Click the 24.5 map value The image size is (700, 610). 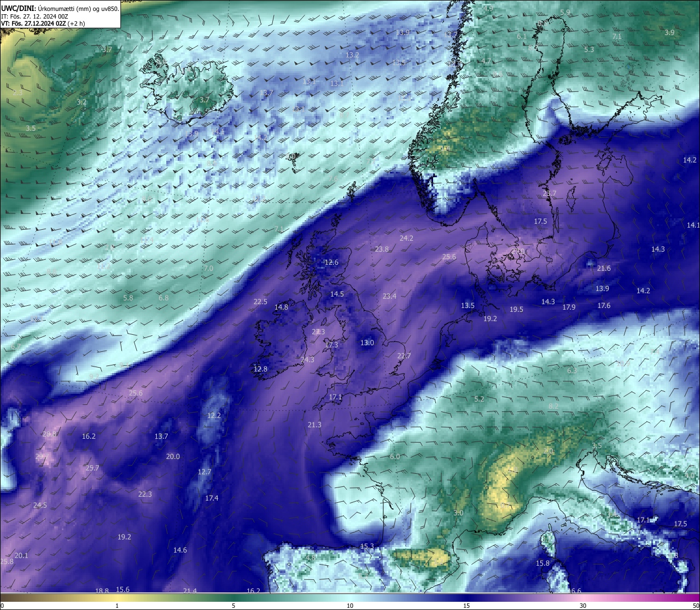point(40,506)
